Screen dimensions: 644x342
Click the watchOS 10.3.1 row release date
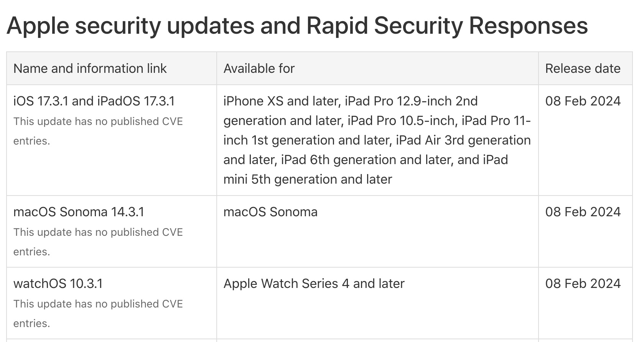click(583, 284)
